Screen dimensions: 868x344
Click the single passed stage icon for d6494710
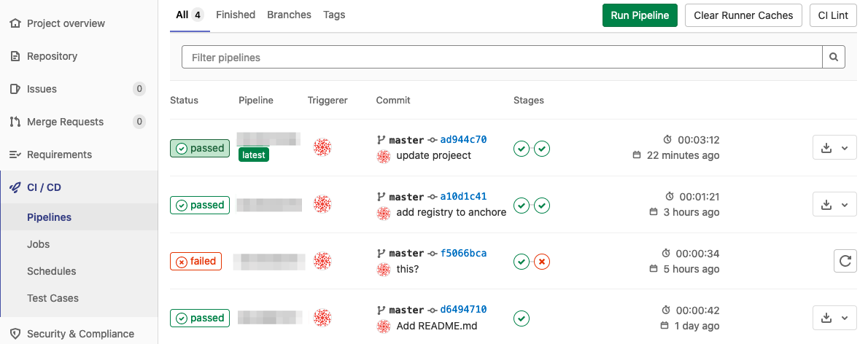point(522,318)
